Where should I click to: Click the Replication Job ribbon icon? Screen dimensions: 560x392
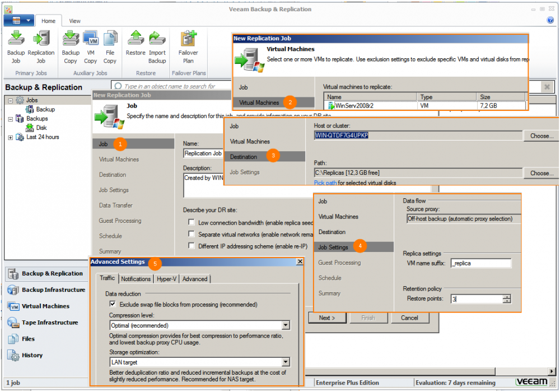[x=41, y=47]
